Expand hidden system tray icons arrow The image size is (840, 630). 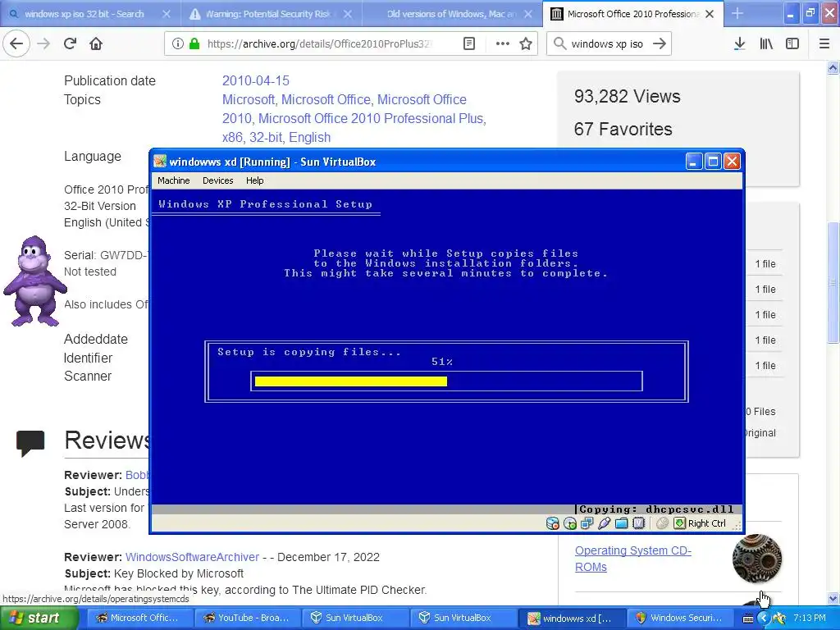[x=764, y=619]
